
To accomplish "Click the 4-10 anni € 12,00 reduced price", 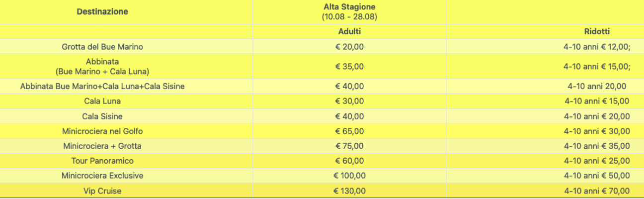I will click(x=597, y=47).
